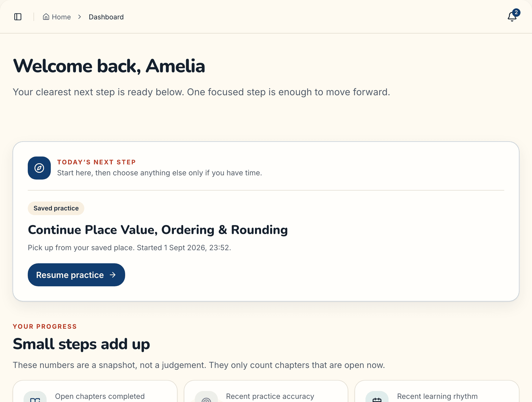Click the breadcrumb chevron separator
The image size is (532, 402).
[x=80, y=17]
